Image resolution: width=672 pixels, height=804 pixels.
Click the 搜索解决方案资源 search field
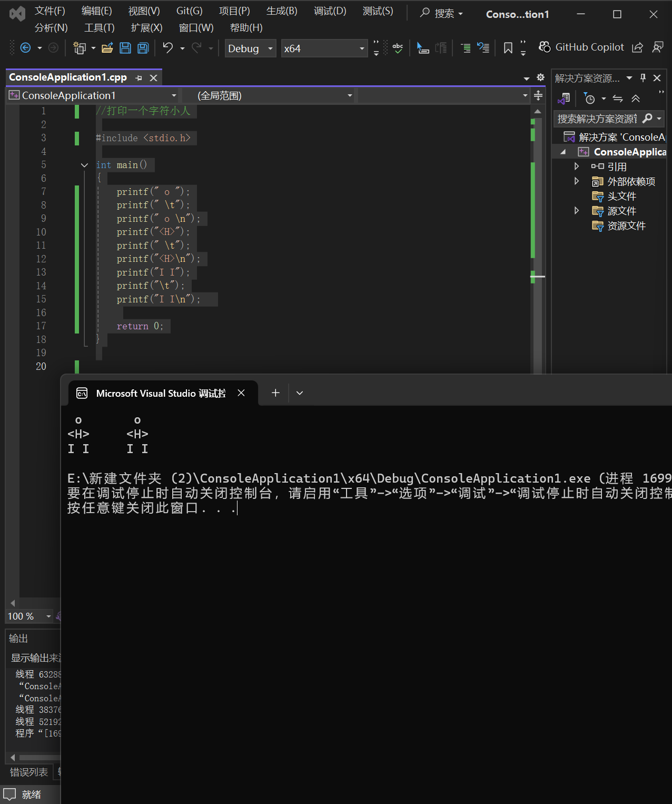(598, 119)
